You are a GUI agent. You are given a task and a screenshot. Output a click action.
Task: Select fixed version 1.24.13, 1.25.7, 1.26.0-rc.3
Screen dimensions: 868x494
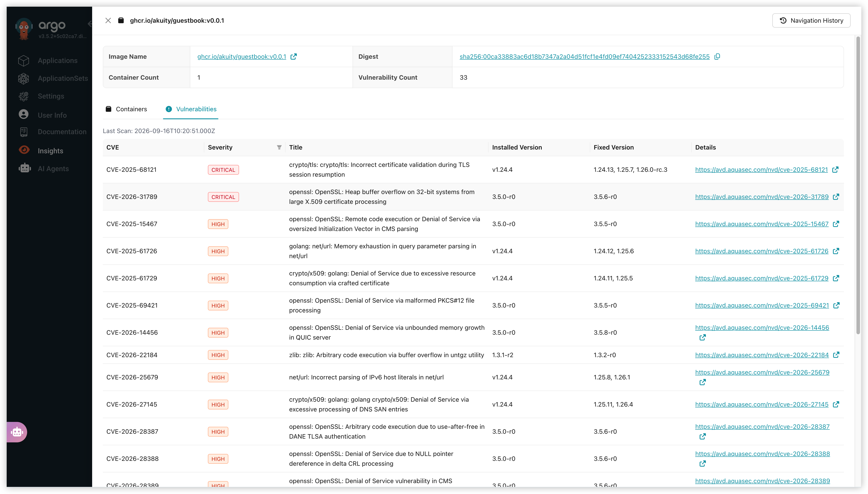pyautogui.click(x=630, y=170)
